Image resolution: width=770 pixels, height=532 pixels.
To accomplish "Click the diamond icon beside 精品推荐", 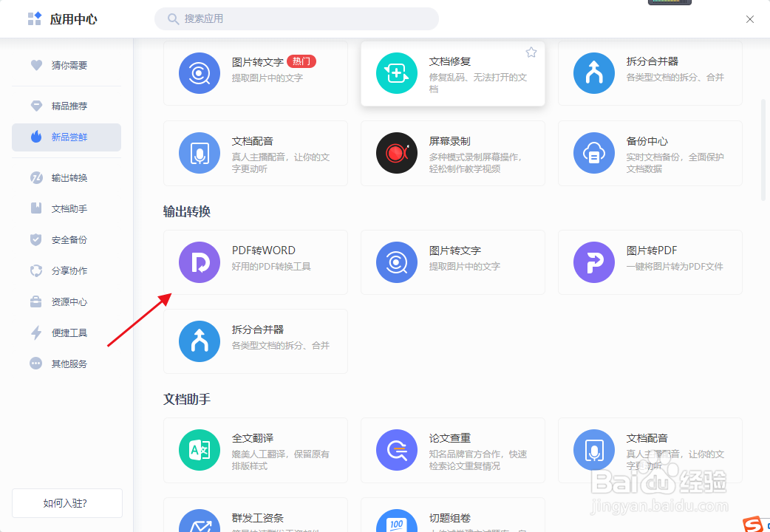I will (36, 106).
